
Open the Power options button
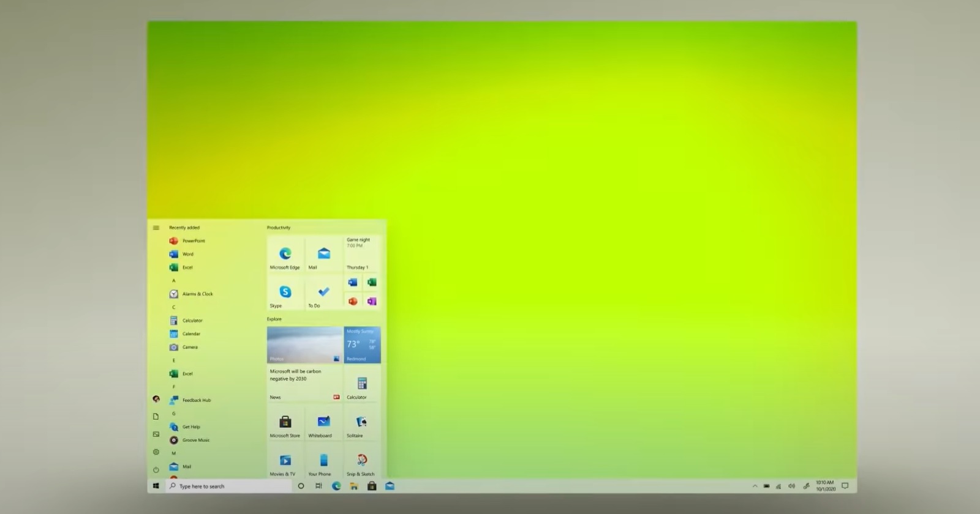tap(156, 470)
